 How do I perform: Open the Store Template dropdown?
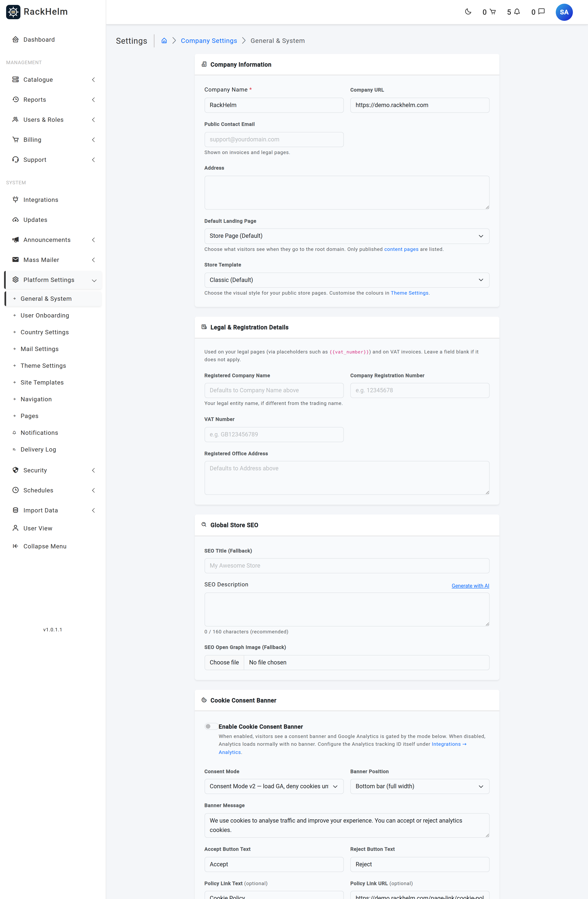(x=346, y=280)
